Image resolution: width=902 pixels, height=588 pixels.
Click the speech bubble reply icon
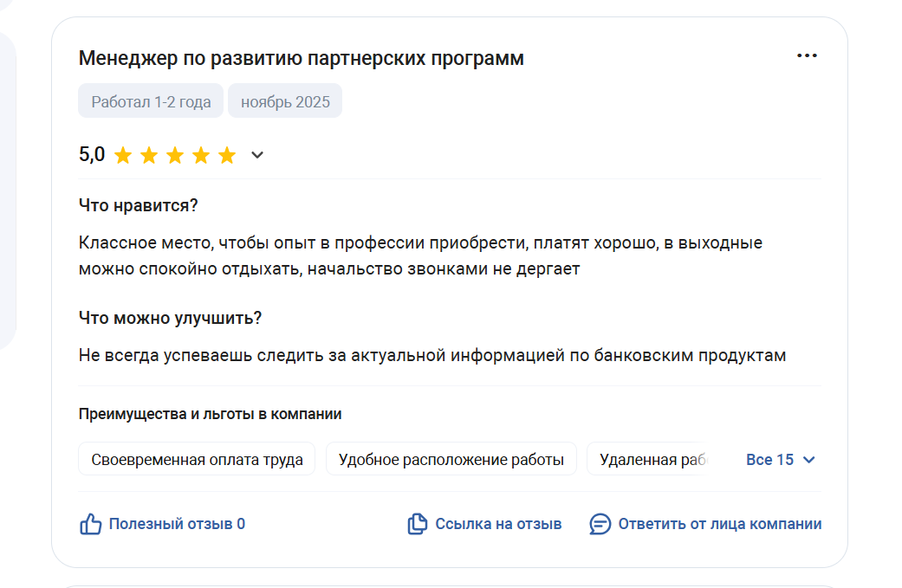click(600, 524)
